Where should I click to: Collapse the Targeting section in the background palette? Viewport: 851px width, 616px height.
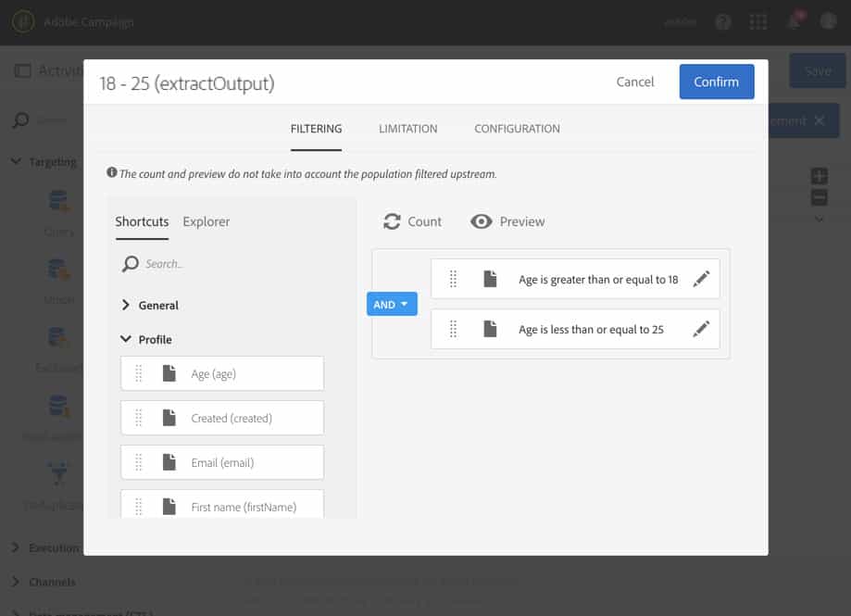[44, 162]
